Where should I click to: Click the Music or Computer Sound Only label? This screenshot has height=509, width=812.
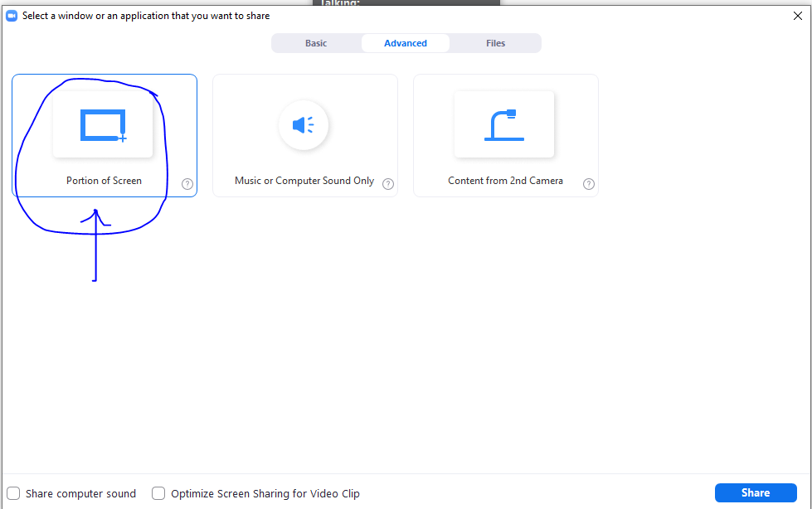pyautogui.click(x=304, y=181)
